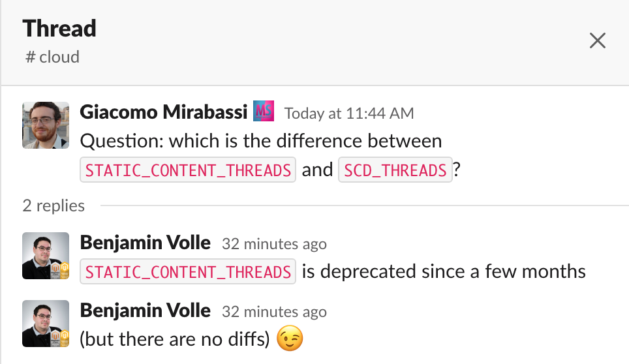Click Benjamin Volle's avatar in second reply
This screenshot has width=629, height=364.
point(46,324)
